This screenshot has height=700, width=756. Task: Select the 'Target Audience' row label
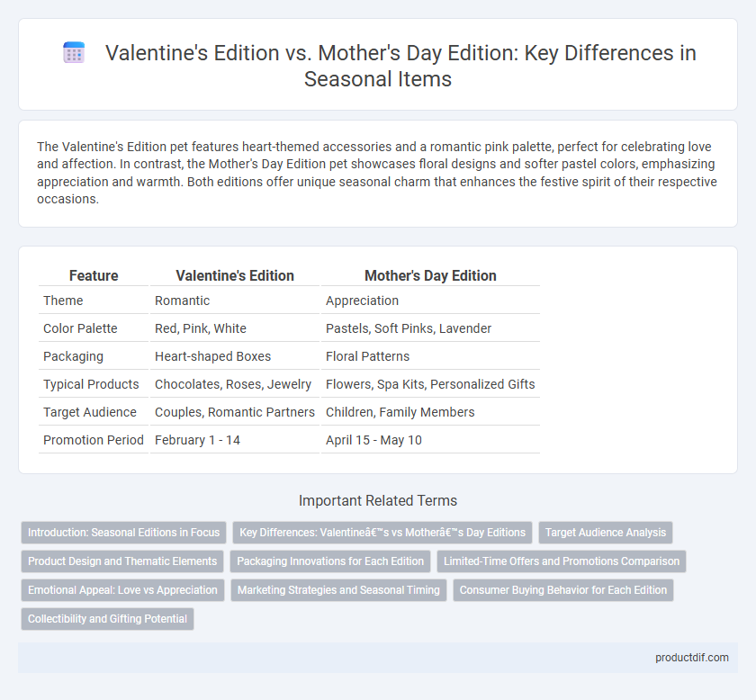click(90, 412)
